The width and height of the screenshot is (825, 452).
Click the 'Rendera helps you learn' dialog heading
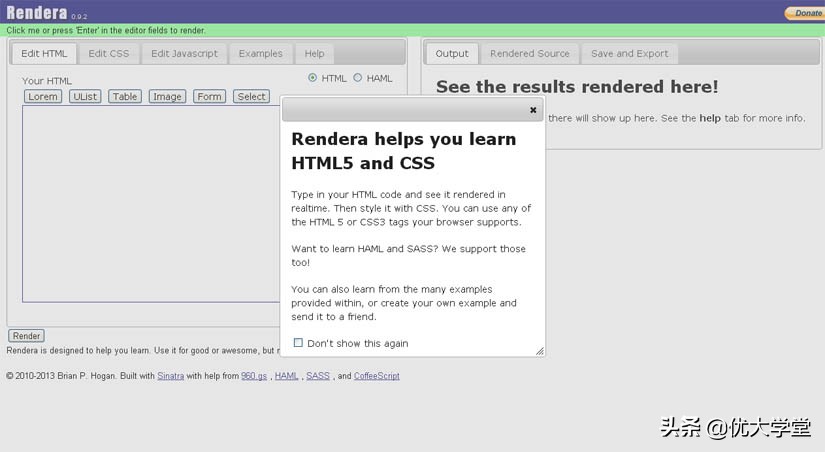pyautogui.click(x=404, y=151)
